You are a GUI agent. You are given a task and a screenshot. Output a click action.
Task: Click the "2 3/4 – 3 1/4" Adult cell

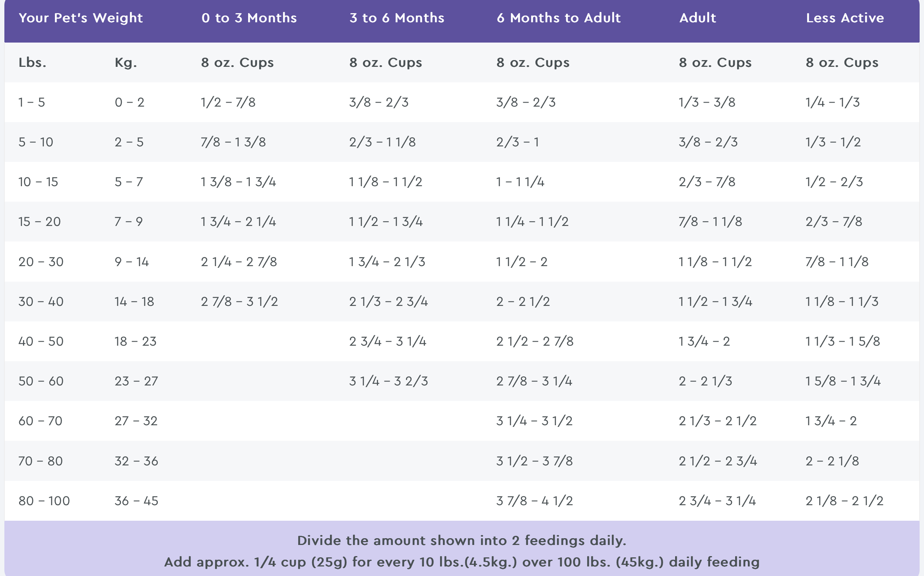click(717, 501)
